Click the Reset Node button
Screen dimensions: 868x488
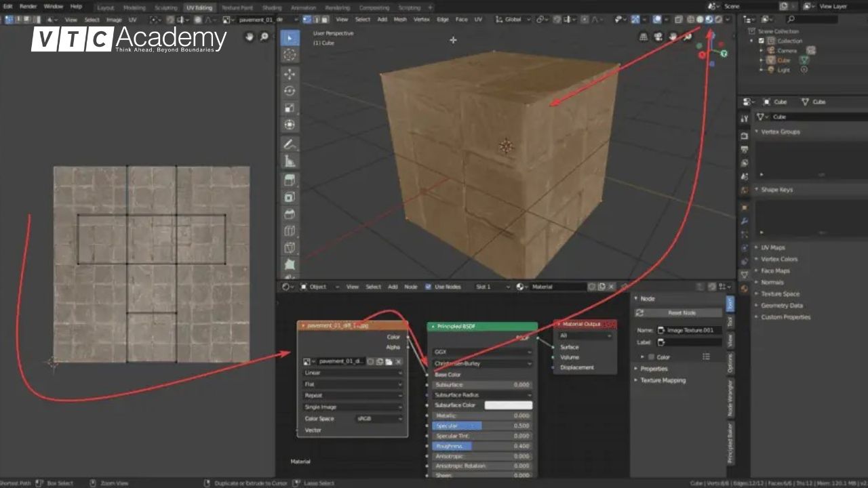click(681, 312)
